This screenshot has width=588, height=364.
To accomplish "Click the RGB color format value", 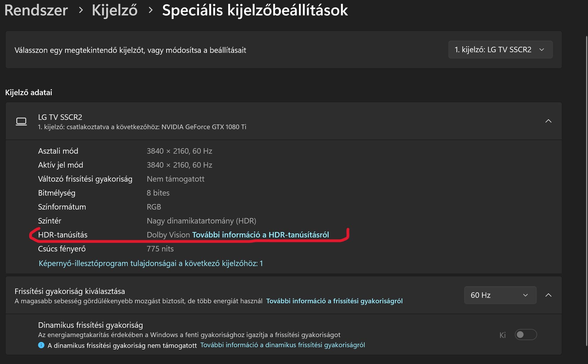I will [154, 207].
